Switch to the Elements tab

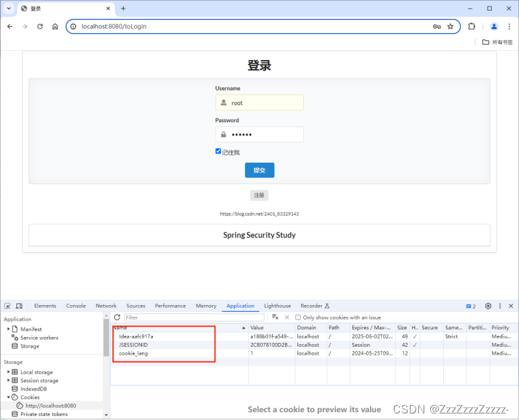point(45,306)
